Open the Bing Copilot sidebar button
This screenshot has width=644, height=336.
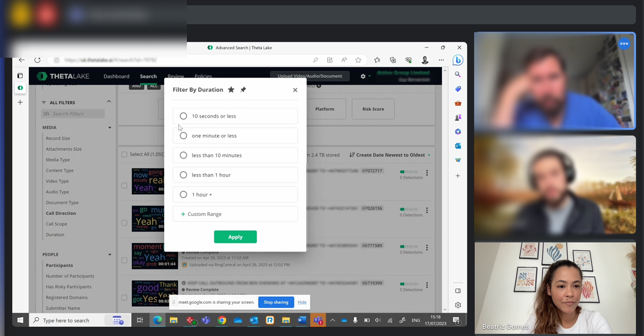pyautogui.click(x=458, y=60)
